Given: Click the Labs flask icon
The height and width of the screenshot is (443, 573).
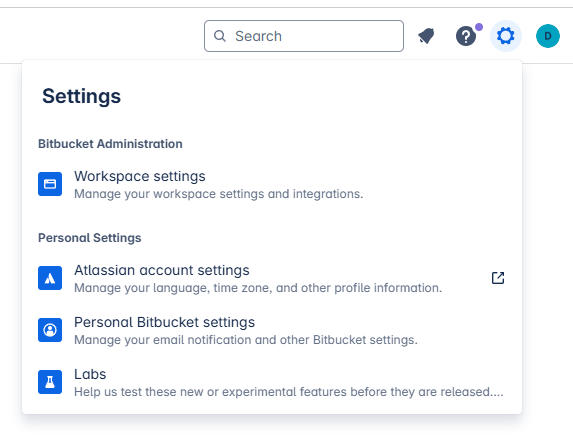Looking at the screenshot, I should 50,382.
